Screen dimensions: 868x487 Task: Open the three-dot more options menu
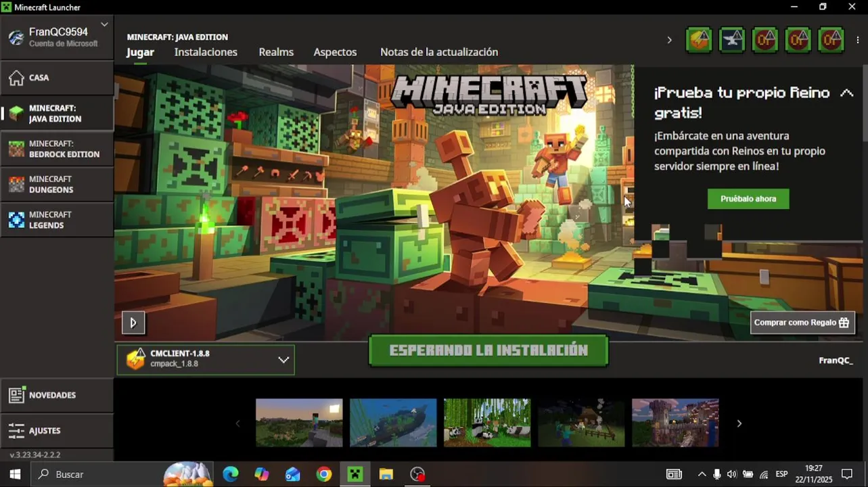point(858,40)
